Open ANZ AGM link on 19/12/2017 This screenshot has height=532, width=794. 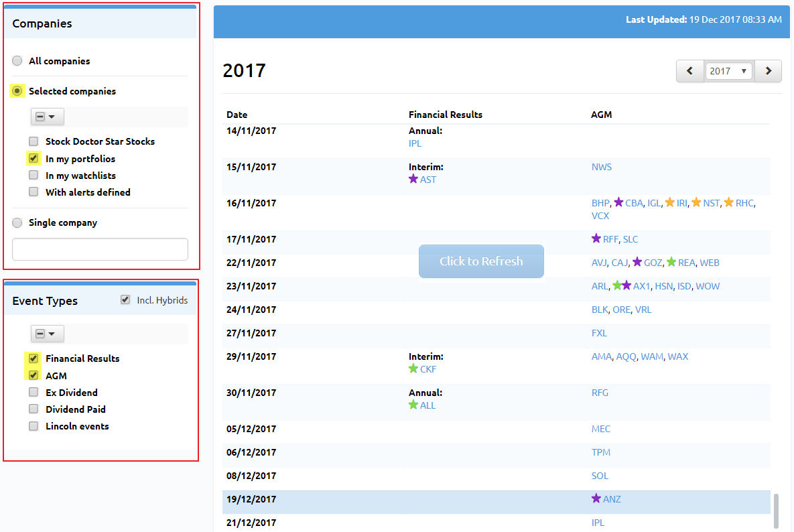[612, 500]
